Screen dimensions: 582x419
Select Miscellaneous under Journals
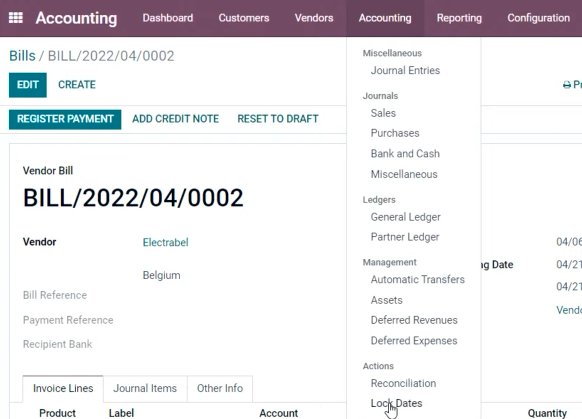pos(404,174)
